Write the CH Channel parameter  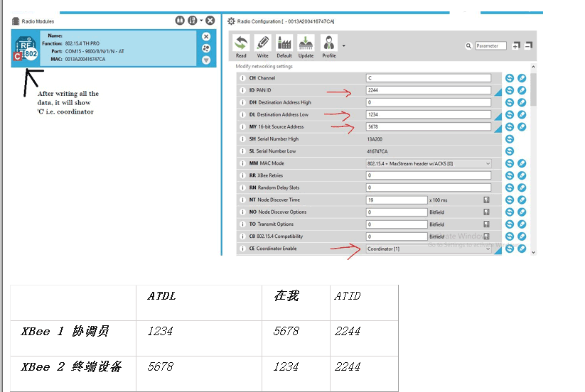tap(522, 78)
